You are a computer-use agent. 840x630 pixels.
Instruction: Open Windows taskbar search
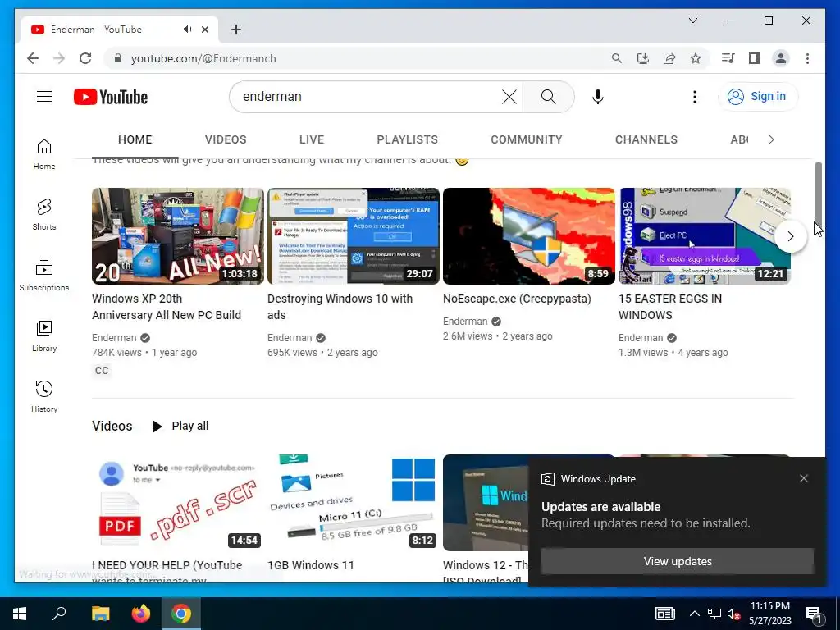(x=59, y=614)
